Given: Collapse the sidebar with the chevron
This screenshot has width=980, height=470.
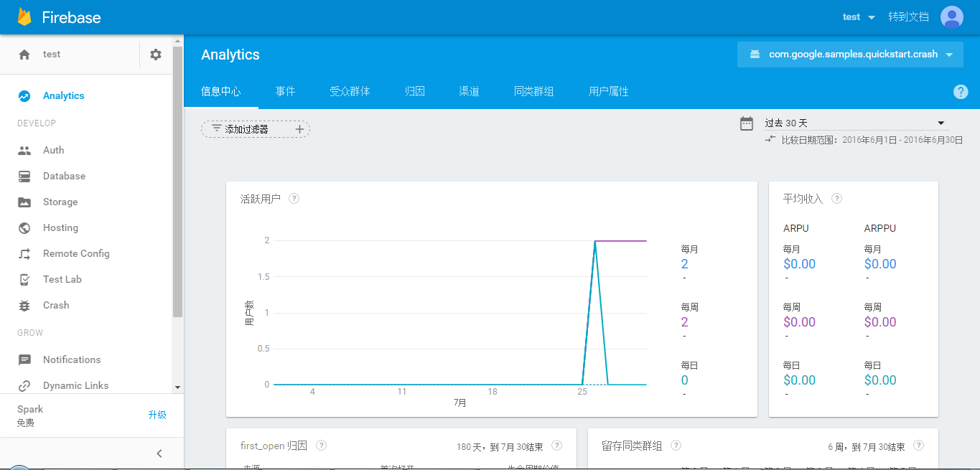Looking at the screenshot, I should click(159, 453).
